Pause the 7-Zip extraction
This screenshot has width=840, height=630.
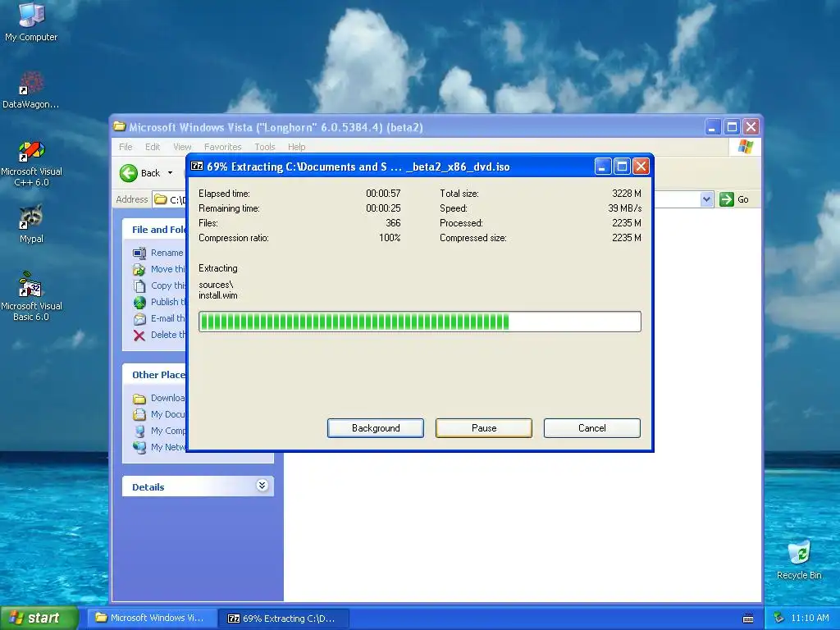coord(484,428)
